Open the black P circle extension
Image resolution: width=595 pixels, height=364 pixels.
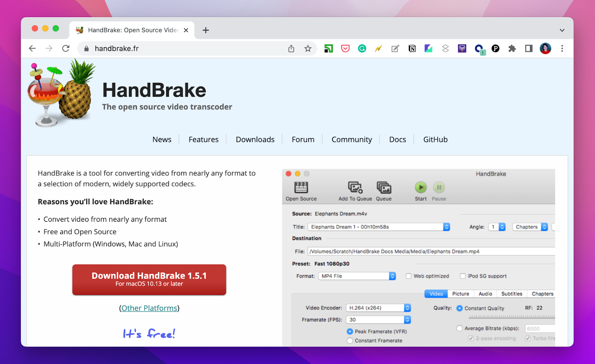tap(495, 48)
